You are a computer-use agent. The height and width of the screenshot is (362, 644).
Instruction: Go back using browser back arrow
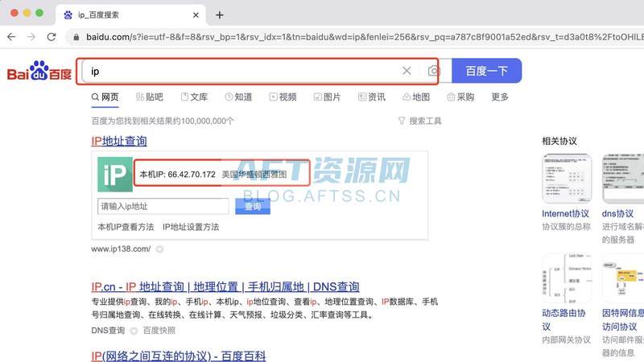10,37
